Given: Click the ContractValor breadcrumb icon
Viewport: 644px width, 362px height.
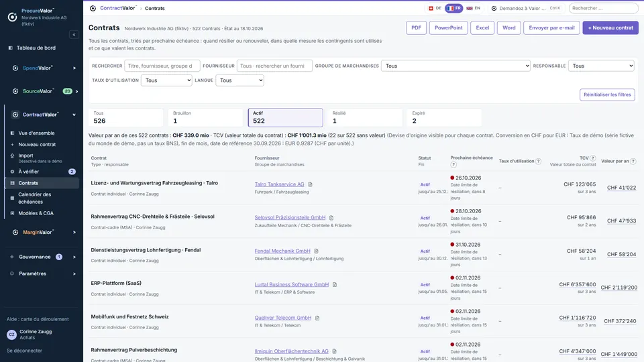Looking at the screenshot, I should (x=93, y=8).
